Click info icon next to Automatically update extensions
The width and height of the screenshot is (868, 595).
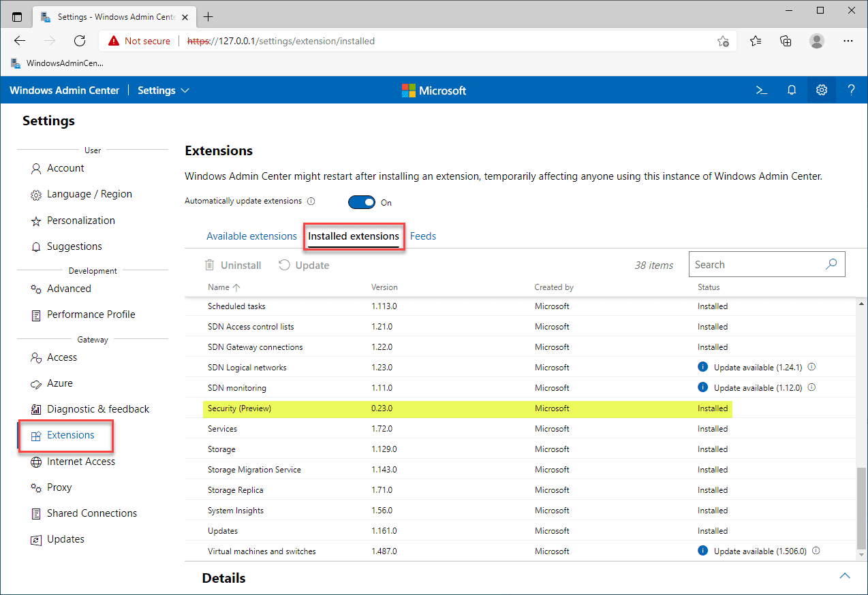click(311, 202)
